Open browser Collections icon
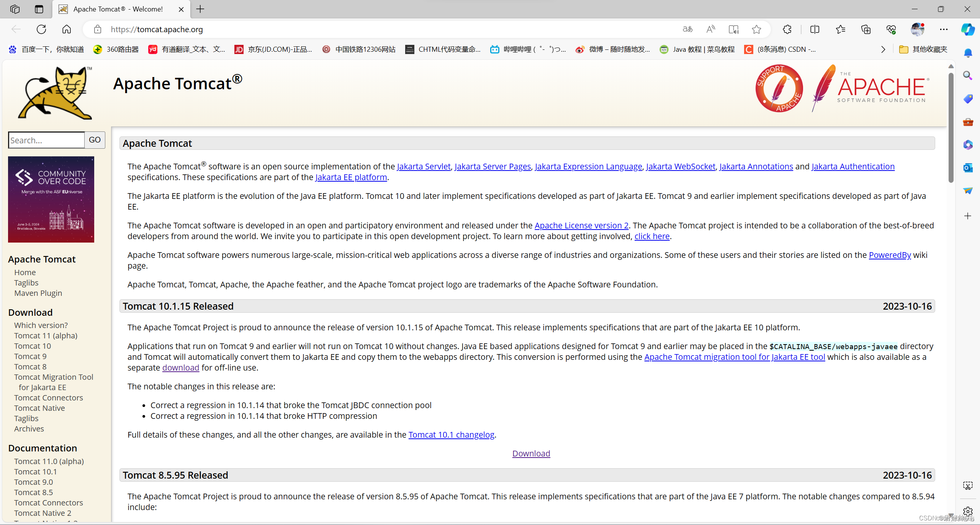This screenshot has height=525, width=980. coord(865,29)
